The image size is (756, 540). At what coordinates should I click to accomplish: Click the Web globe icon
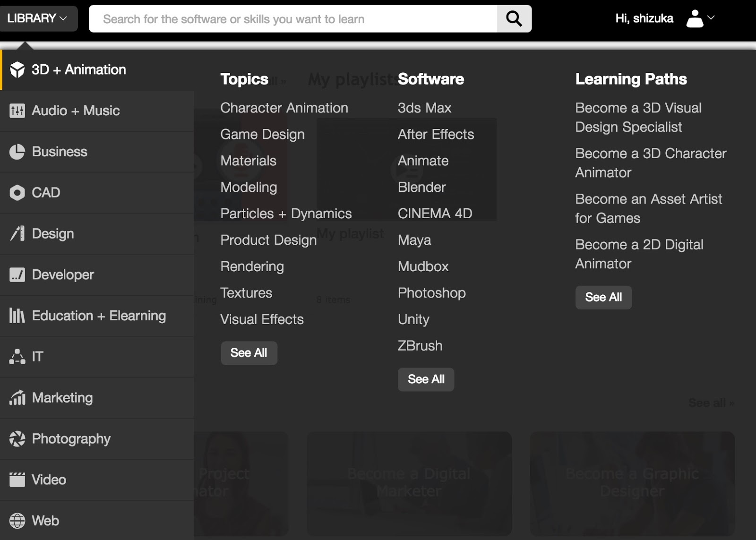tap(17, 521)
